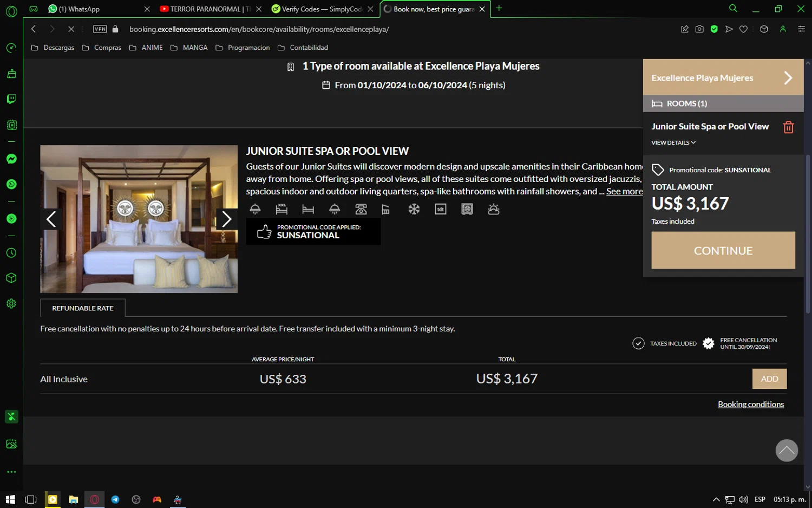This screenshot has width=812, height=508.
Task: Open the three-dot sidebar setup menu
Action: click(11, 472)
